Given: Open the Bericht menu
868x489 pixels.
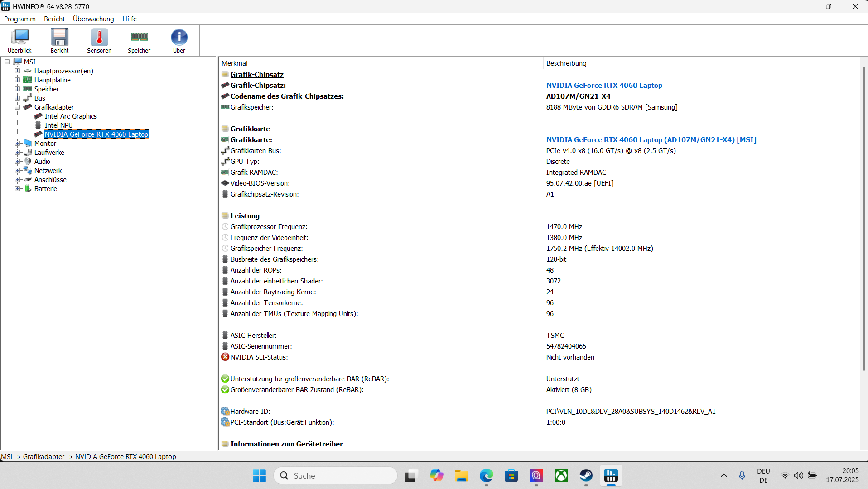Looking at the screenshot, I should [54, 19].
